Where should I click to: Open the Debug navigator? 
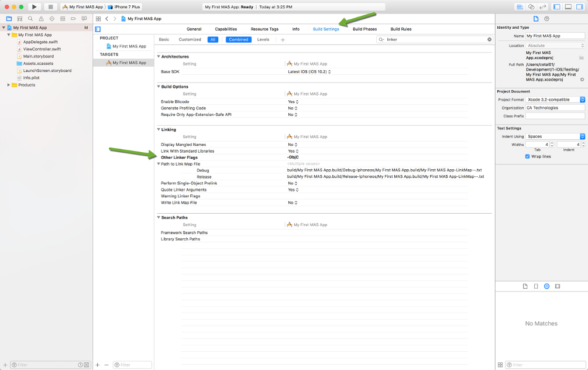[x=63, y=18]
